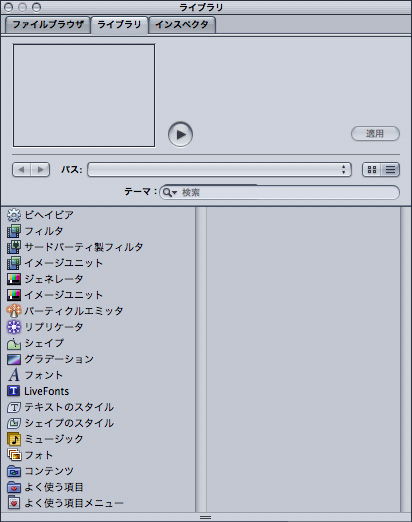Select the パーティクルエミッタ label
The image size is (412, 522).
[74, 311]
